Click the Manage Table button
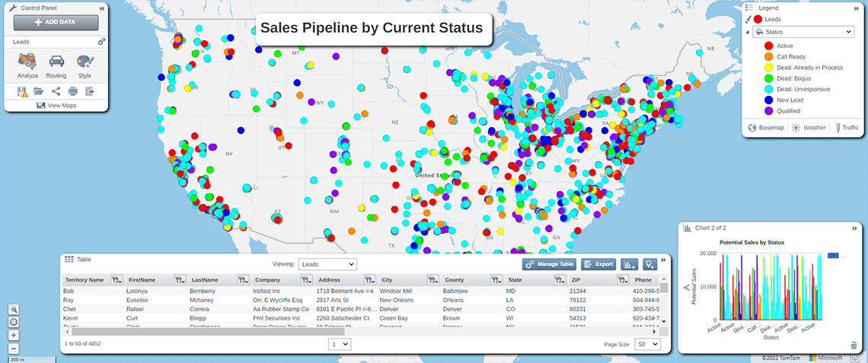 (x=549, y=265)
